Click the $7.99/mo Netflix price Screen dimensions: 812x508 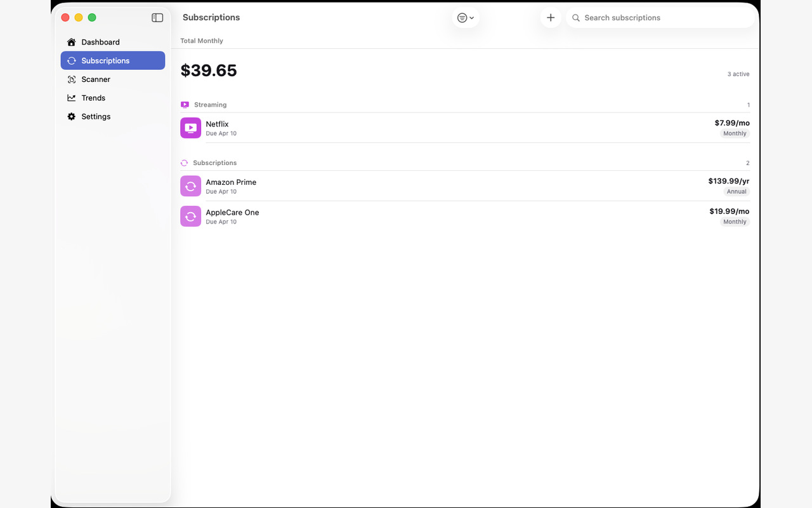[732, 123]
